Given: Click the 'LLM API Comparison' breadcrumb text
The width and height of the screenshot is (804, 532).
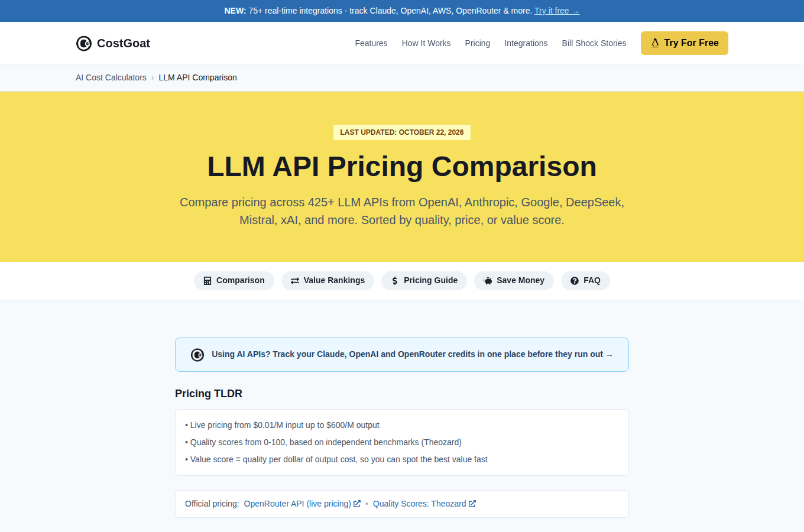Looking at the screenshot, I should click(198, 77).
